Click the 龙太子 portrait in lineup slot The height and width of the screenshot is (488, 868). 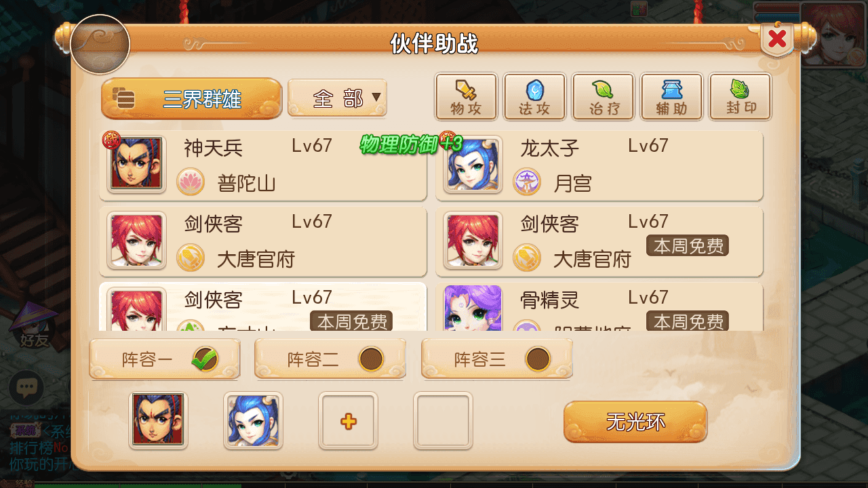click(253, 420)
